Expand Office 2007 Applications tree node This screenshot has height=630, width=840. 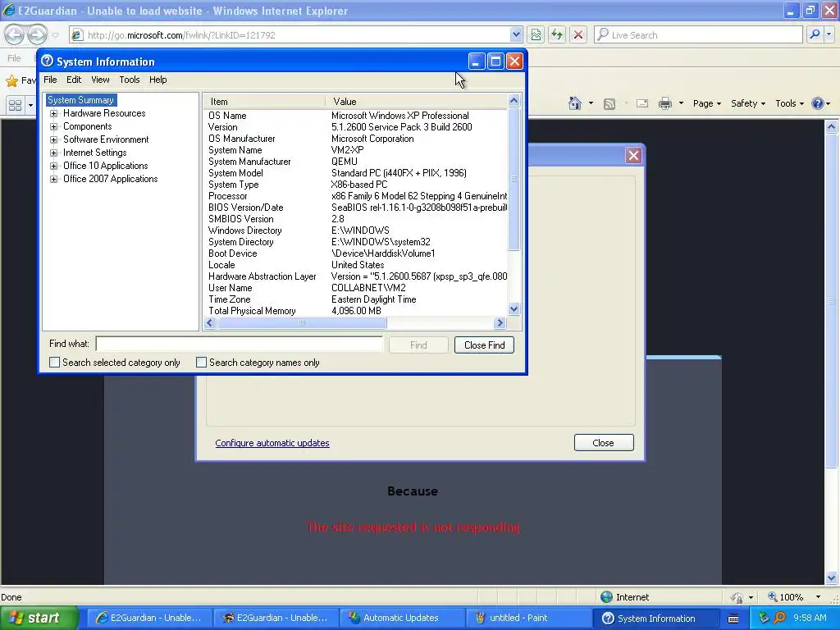click(53, 180)
